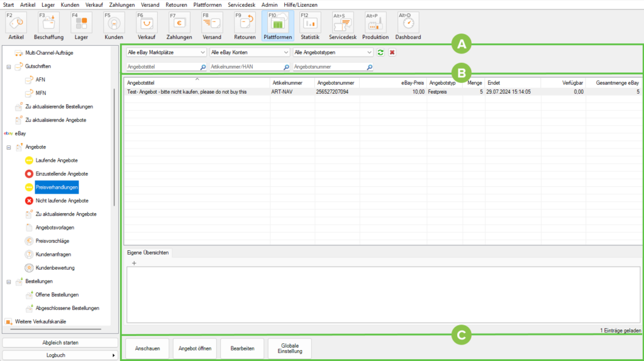This screenshot has width=644, height=361.
Task: Click the sidebar horizontal scrollbar
Action: pyautogui.click(x=55, y=329)
